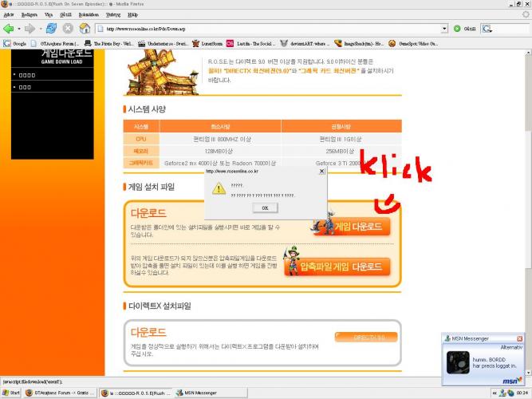Screen dimensions: 532x399
Task: Open the Hjälp menu
Action: tap(132, 15)
